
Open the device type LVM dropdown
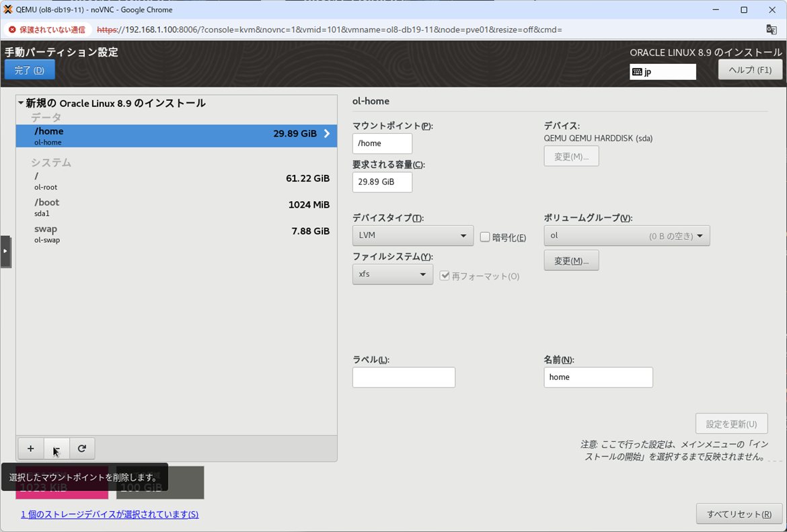click(x=412, y=235)
